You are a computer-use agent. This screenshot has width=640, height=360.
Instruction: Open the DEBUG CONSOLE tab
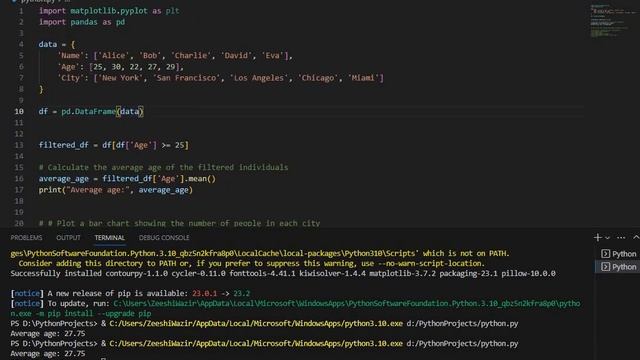tap(164, 238)
